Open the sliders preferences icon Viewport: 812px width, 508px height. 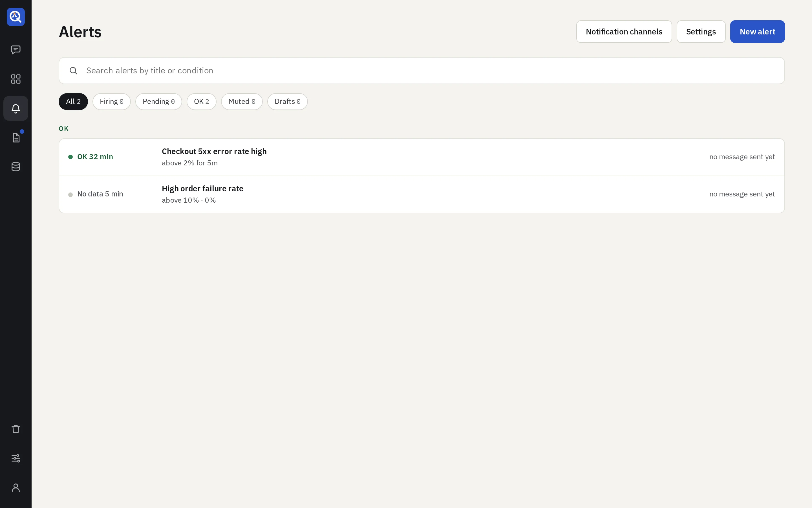point(16,458)
